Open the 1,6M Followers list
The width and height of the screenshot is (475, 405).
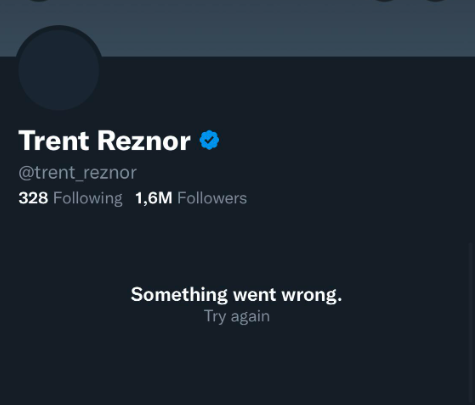(191, 198)
